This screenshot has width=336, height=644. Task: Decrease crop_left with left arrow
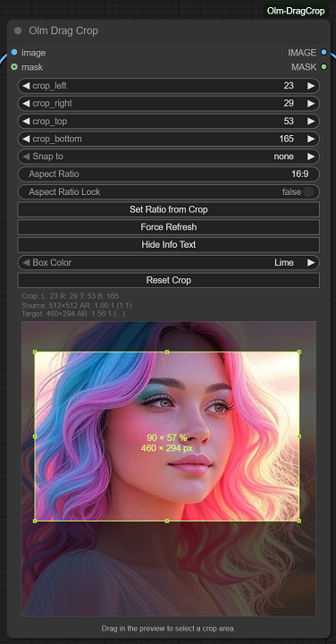point(26,86)
